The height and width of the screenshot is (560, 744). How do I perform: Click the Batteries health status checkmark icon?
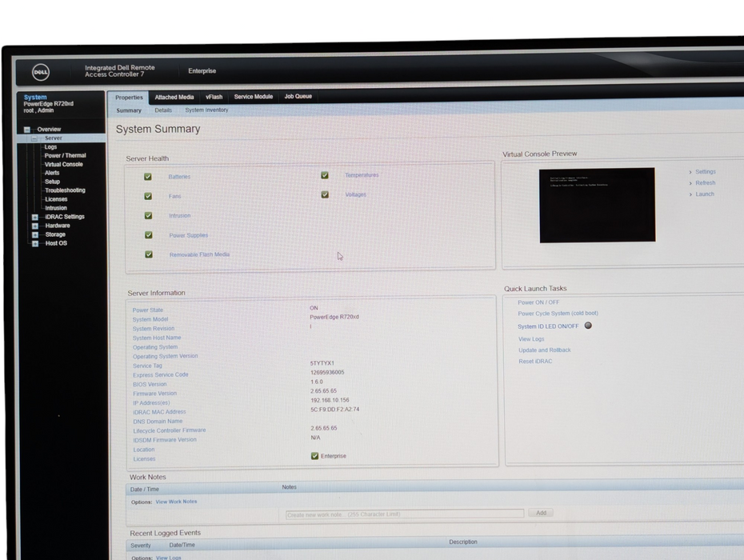pyautogui.click(x=147, y=177)
